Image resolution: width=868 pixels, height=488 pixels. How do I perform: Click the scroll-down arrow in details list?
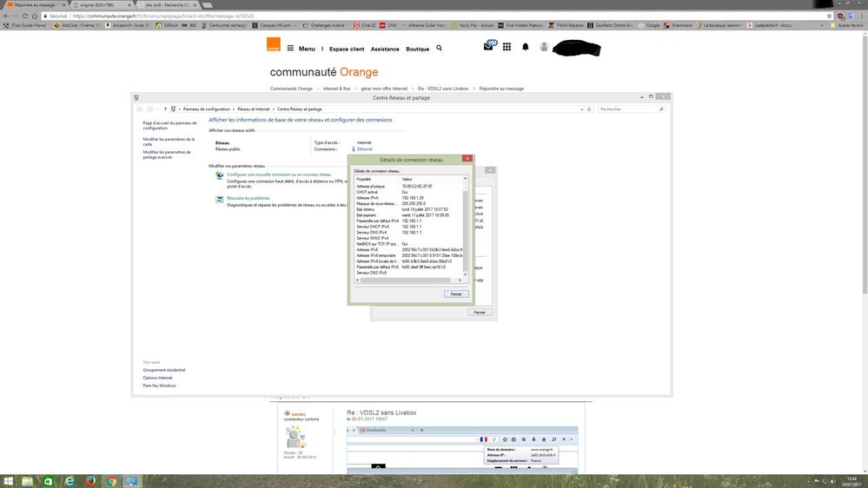point(465,274)
